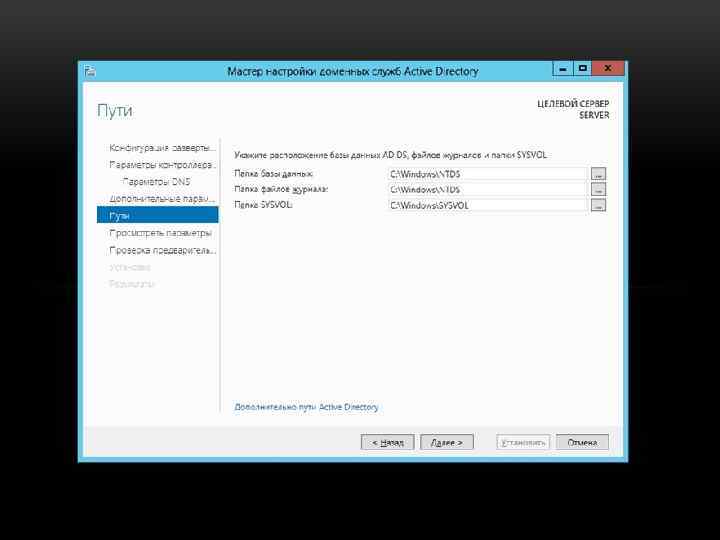Browse for the SYSVOL folder path
720x540 pixels.
(598, 205)
